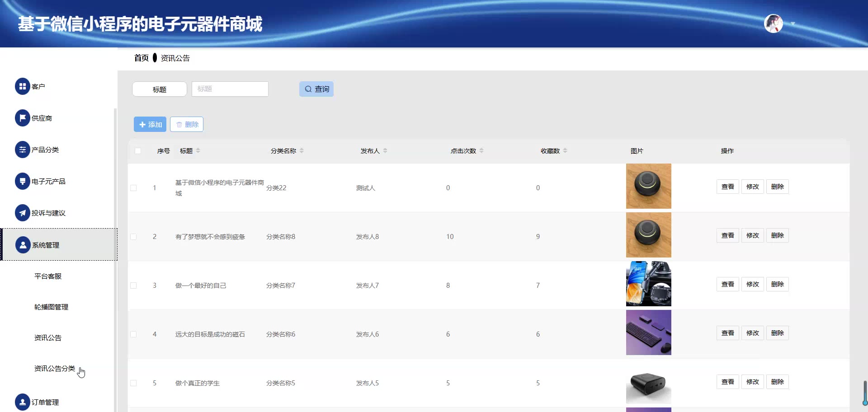Click the 投诉与建议 paper plane icon
Image resolution: width=868 pixels, height=412 pixels.
(x=22, y=213)
